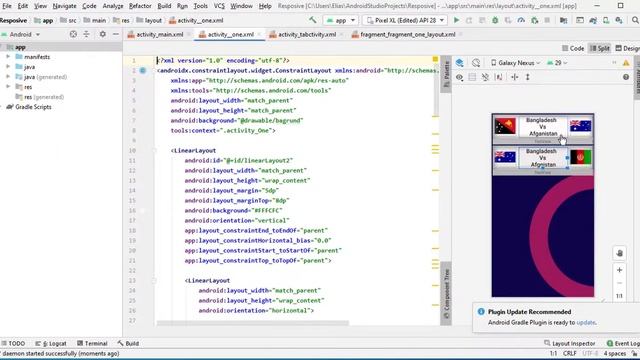This screenshot has height=360, width=640.
Task: Click the orientation switch icon in preview toolbar
Action: [x=476, y=62]
